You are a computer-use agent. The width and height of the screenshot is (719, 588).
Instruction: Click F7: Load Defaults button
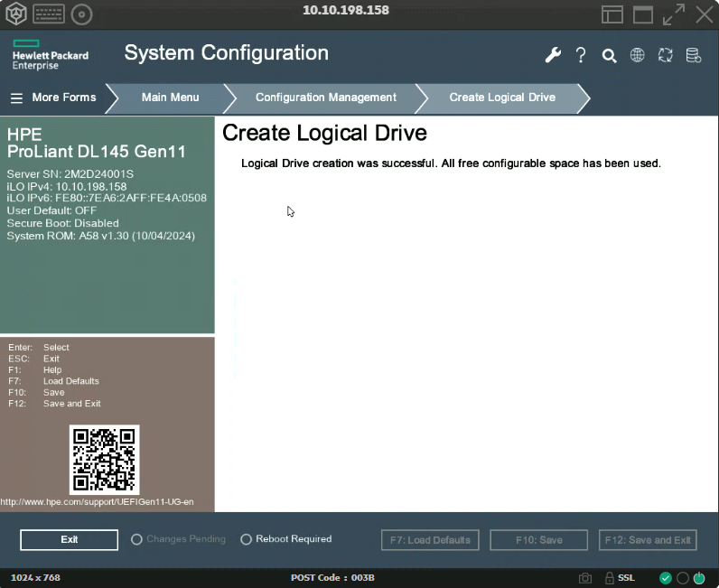[430, 540]
